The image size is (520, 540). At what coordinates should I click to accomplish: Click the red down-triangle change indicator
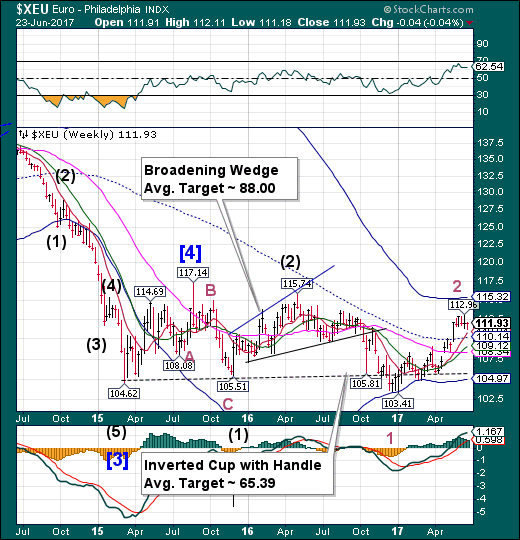(470, 23)
